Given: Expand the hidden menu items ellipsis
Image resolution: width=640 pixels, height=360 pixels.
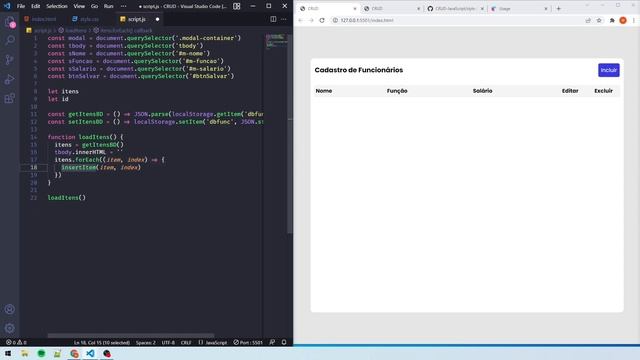Looking at the screenshot, I should [x=123, y=6].
